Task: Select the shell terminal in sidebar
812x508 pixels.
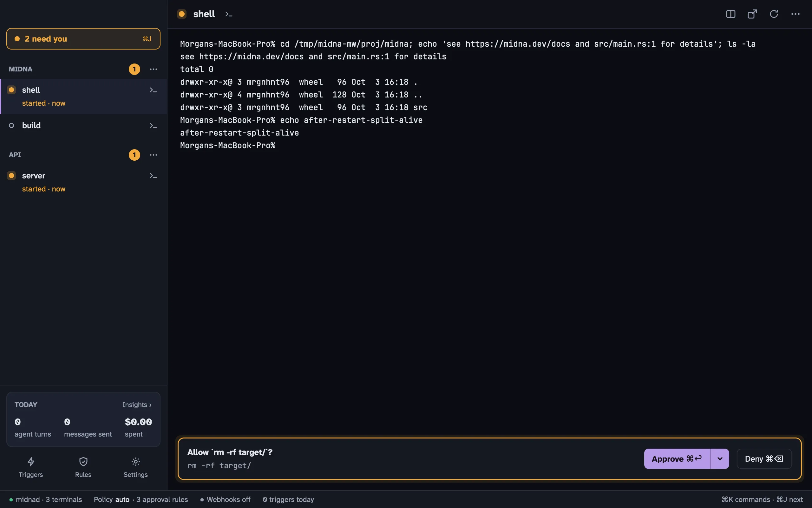Action: (84, 97)
